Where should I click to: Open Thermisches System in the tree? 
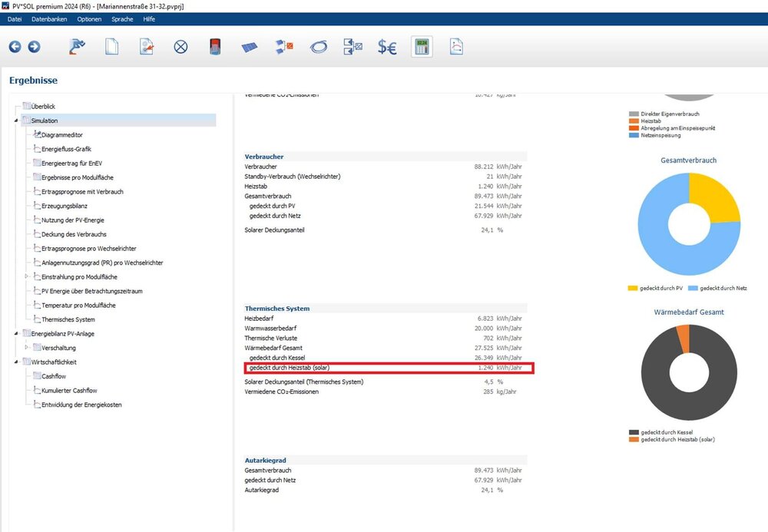tap(68, 319)
